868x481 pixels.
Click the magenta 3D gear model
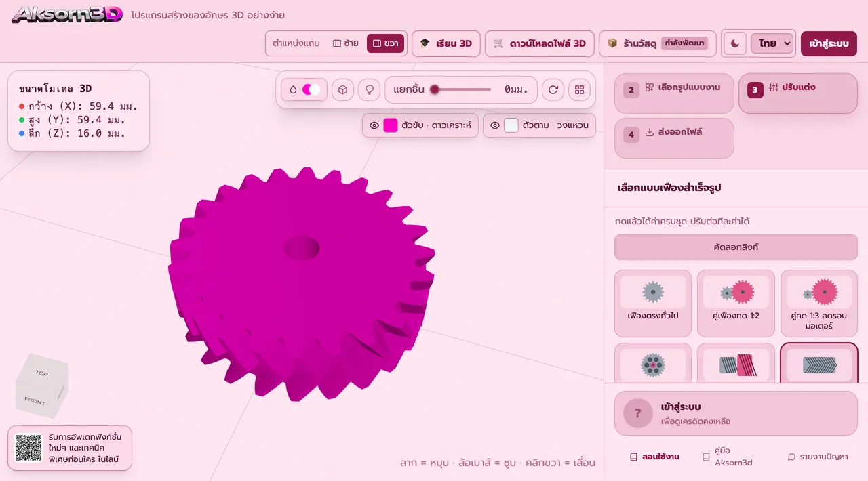pyautogui.click(x=301, y=283)
